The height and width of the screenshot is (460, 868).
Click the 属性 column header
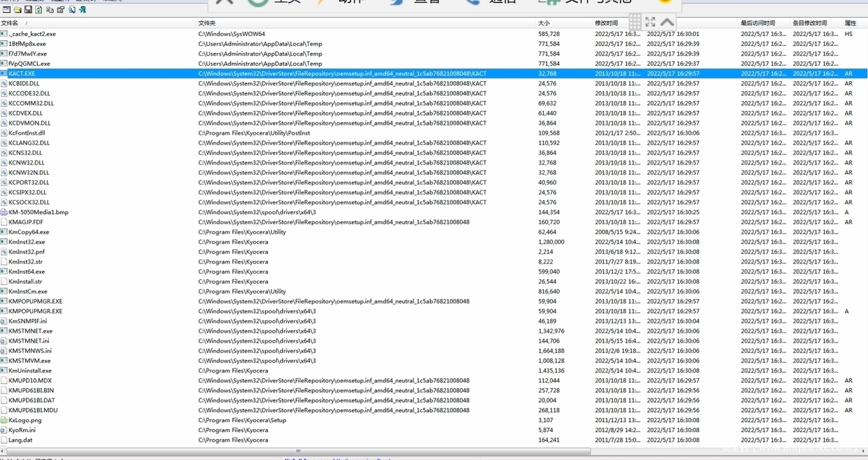[x=850, y=24]
